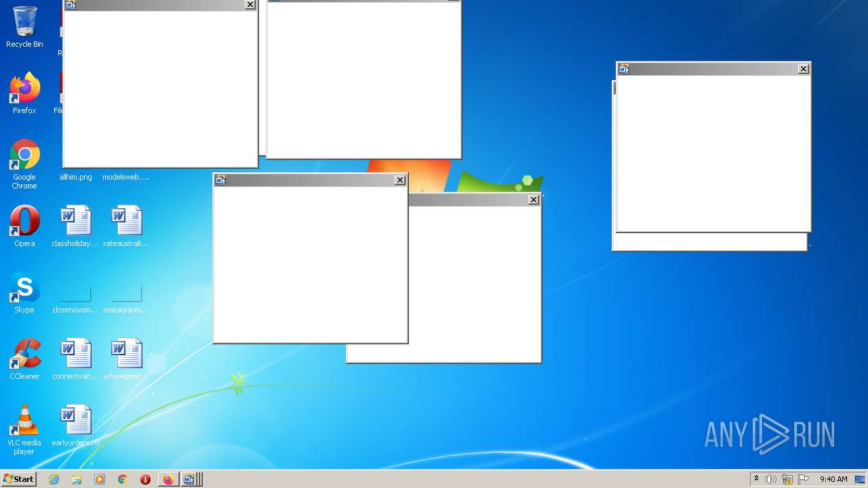868x488 pixels.
Task: Select the Skype desktop shortcut
Action: [x=24, y=293]
